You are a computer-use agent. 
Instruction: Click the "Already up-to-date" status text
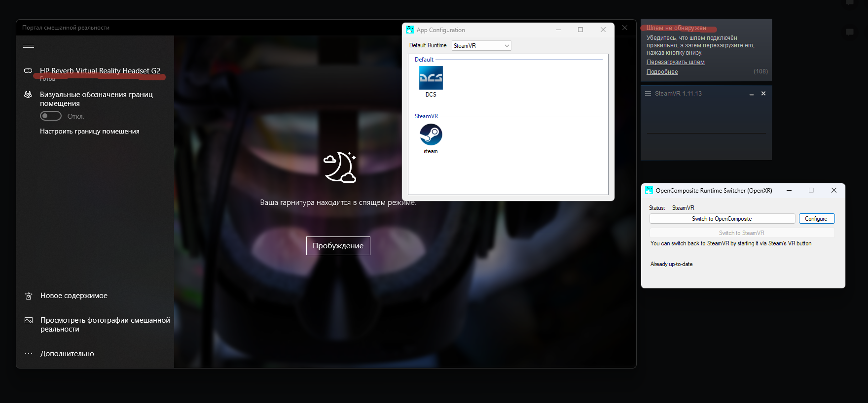point(671,264)
